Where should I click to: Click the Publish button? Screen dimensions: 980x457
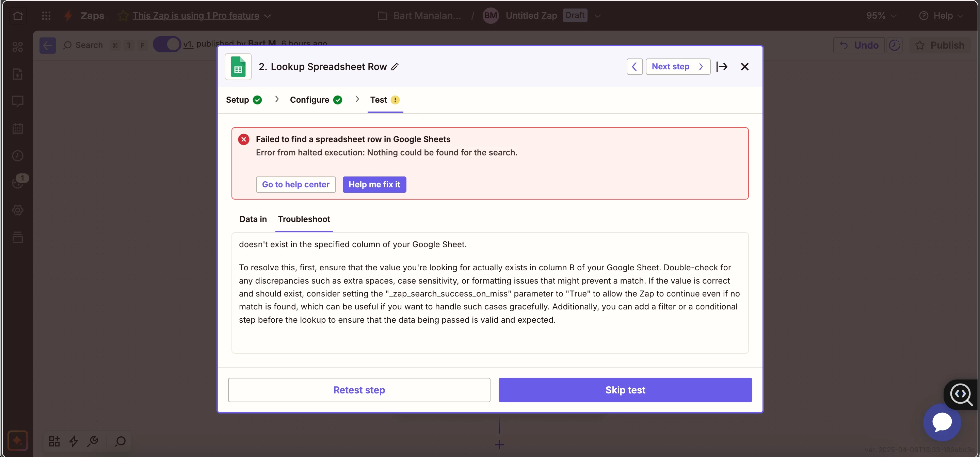pos(941,45)
